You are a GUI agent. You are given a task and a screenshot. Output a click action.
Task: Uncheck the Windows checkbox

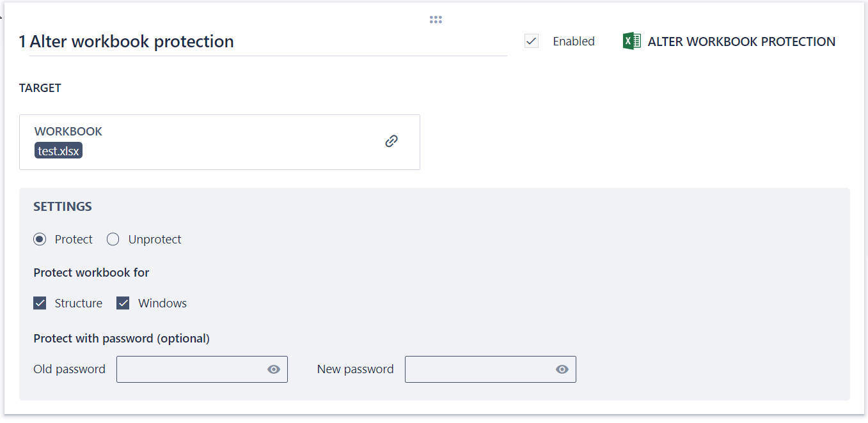point(123,303)
